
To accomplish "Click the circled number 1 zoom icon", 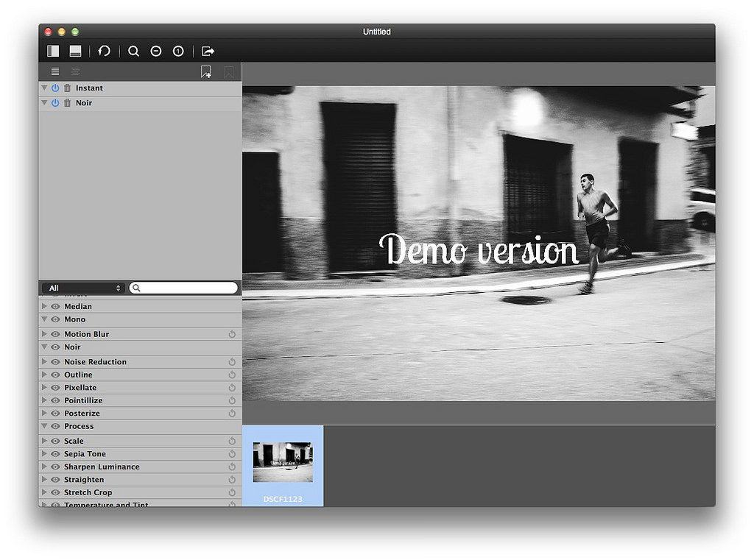I will [178, 51].
